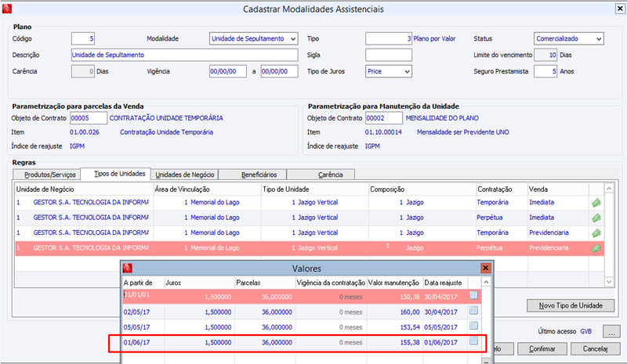
Task: Open the table icon on the 05/05/17 row
Action: point(473,326)
